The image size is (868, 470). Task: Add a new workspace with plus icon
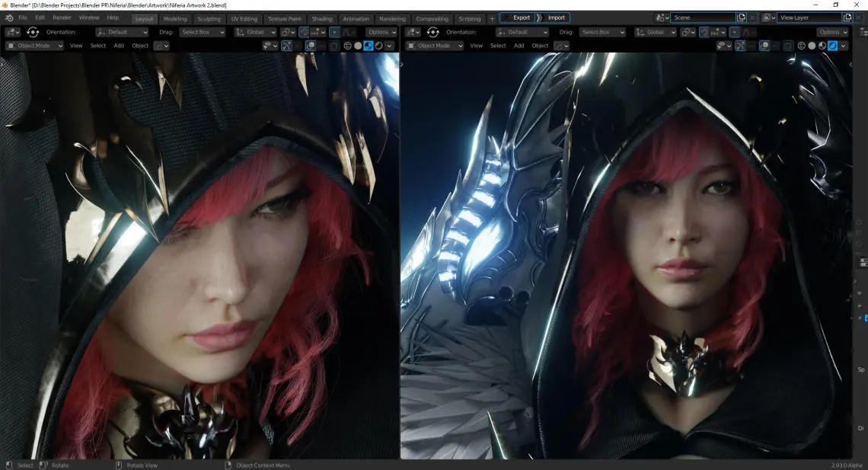(492, 19)
